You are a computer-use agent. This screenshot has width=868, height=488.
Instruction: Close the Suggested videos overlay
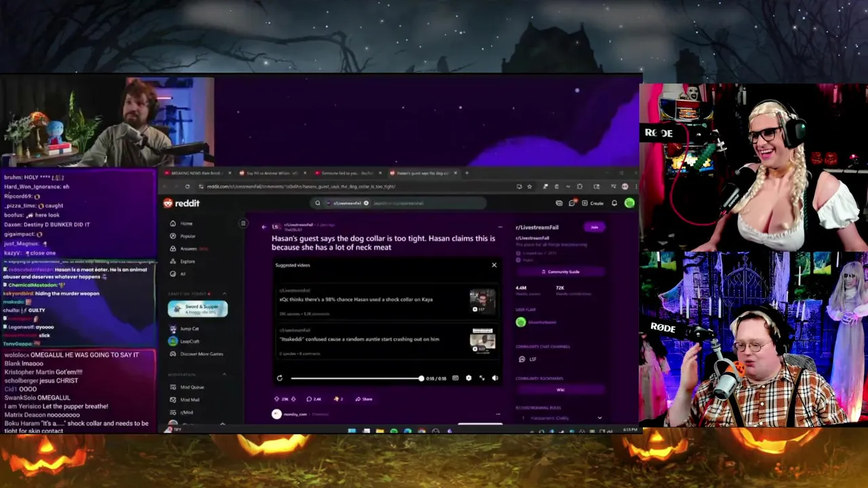[x=494, y=265]
